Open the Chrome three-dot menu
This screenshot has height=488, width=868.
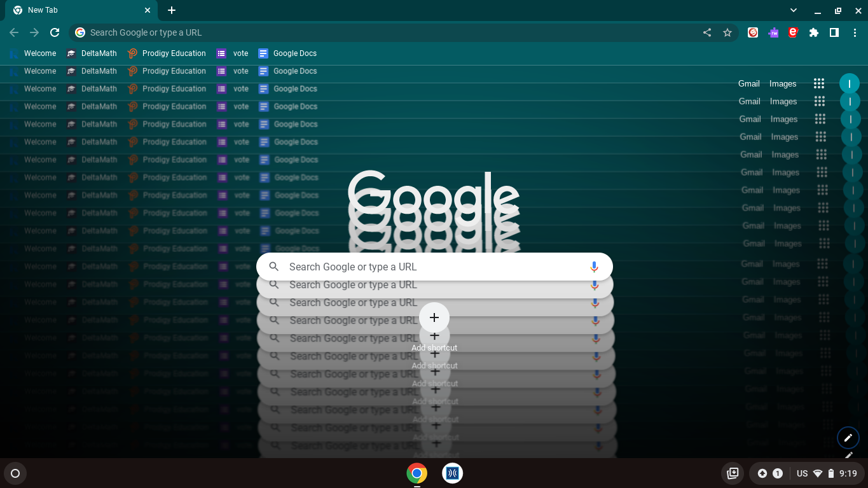(x=855, y=32)
